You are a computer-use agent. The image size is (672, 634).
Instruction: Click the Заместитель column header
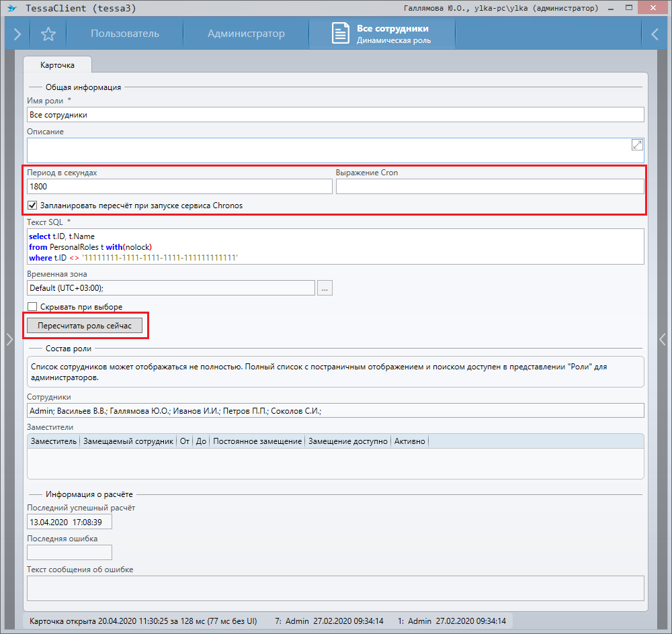pos(54,441)
